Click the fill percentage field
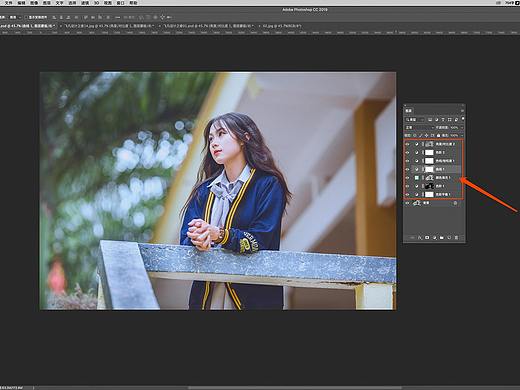 click(454, 136)
